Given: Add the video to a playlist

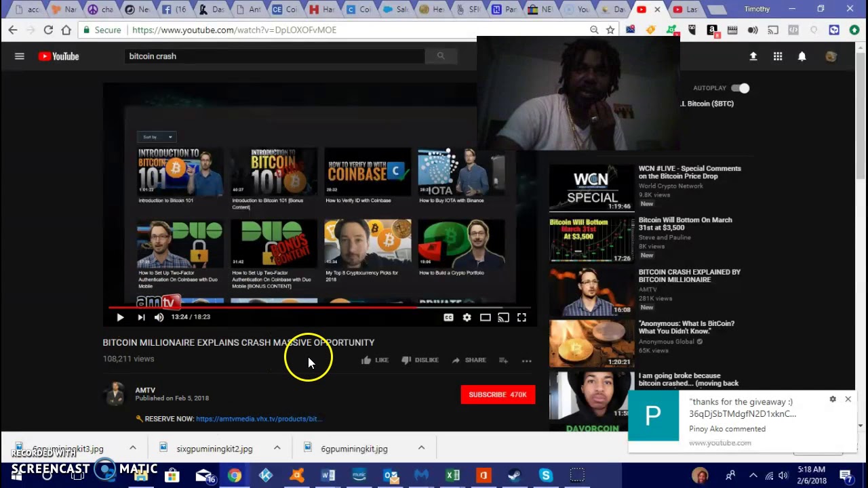Looking at the screenshot, I should (x=503, y=361).
